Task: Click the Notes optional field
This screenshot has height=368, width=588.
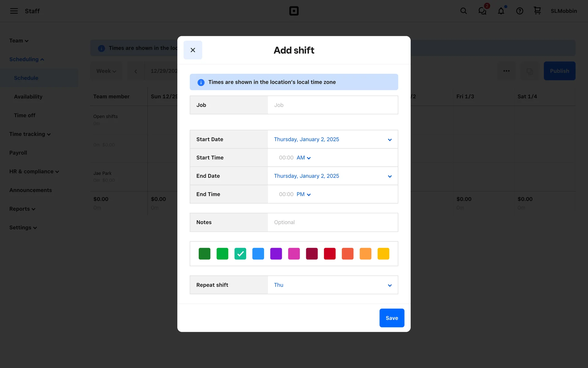Action: (333, 222)
